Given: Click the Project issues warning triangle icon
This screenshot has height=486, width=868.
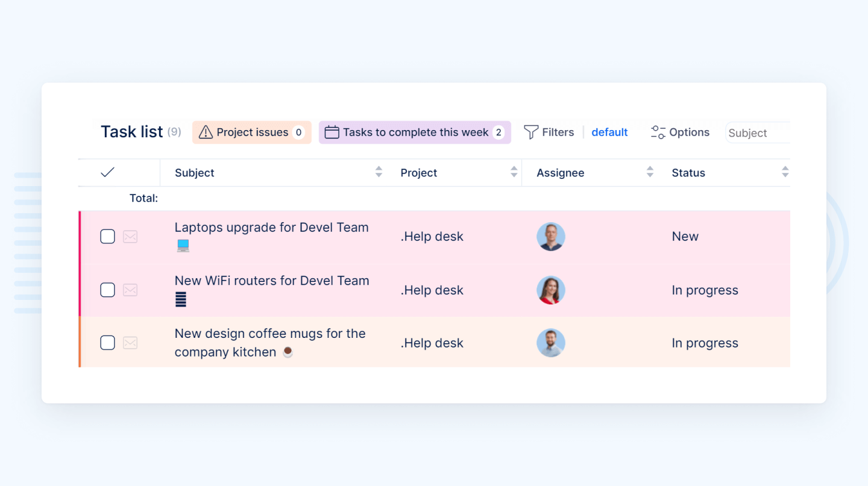Looking at the screenshot, I should (x=206, y=132).
